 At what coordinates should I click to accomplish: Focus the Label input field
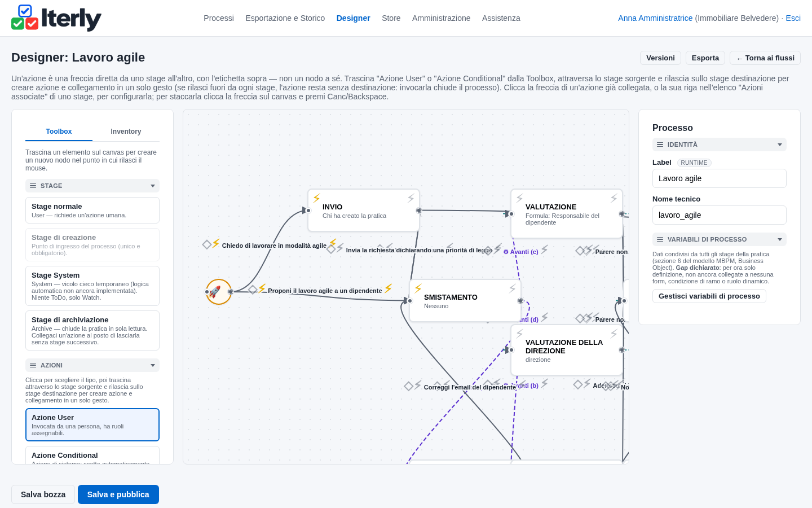click(x=720, y=178)
